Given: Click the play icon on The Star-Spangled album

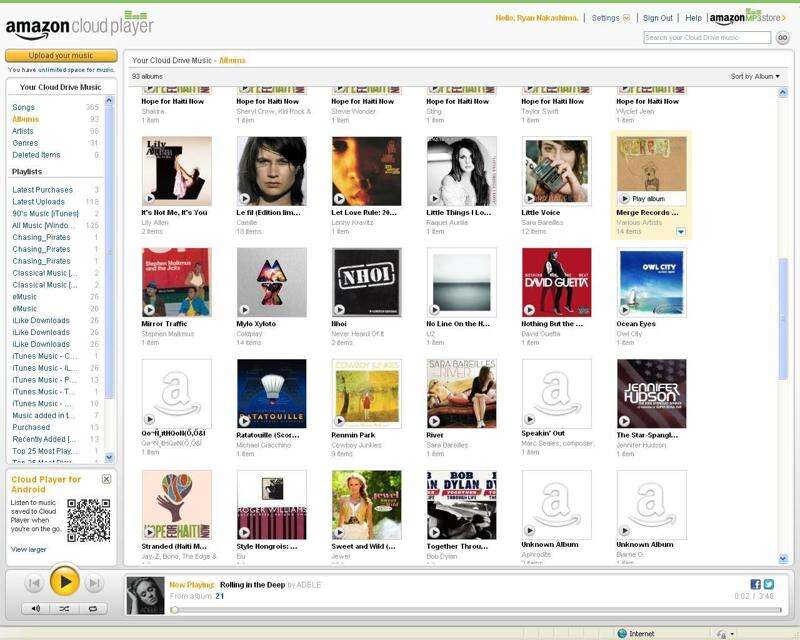Looking at the screenshot, I should (624, 421).
